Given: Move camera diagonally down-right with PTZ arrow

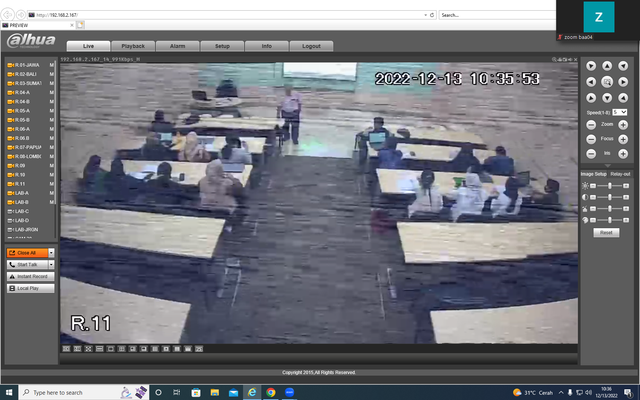Looking at the screenshot, I should point(623,98).
